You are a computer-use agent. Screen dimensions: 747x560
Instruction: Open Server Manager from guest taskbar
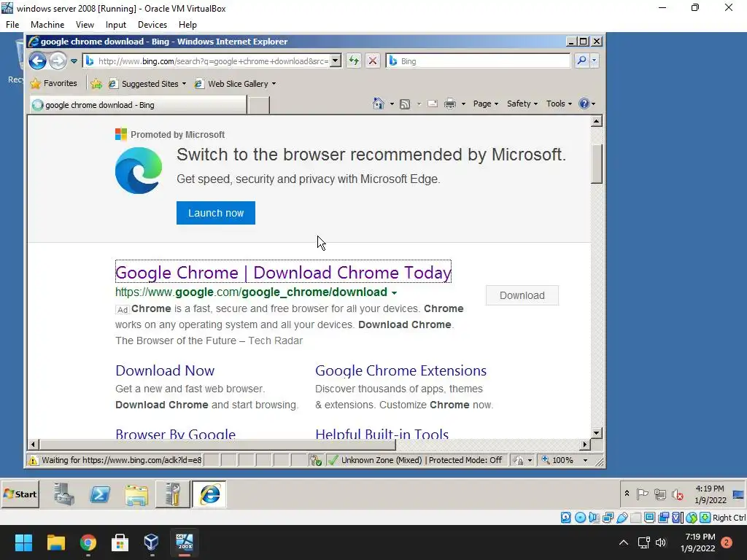[x=64, y=494]
